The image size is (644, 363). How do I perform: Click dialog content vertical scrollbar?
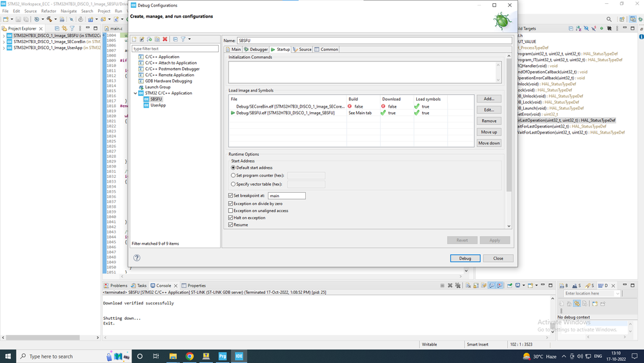(509, 125)
